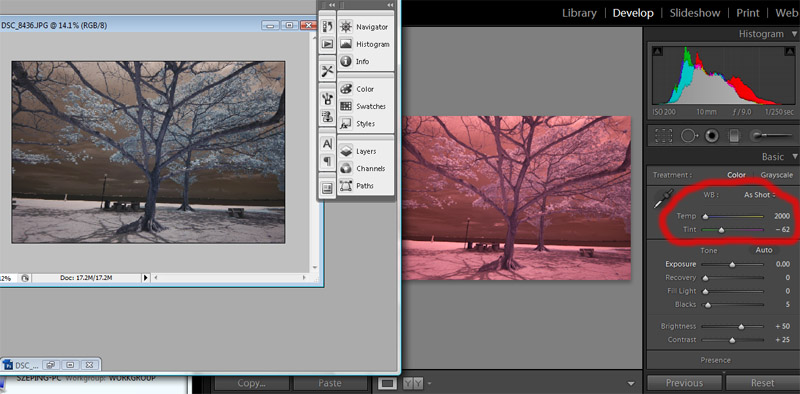Adjust the Fill Light slider handle

pyautogui.click(x=705, y=291)
